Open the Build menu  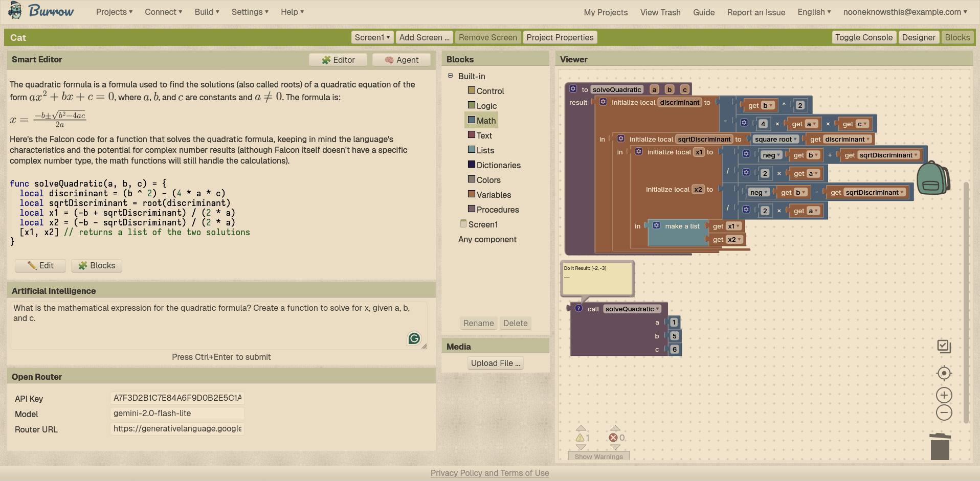click(x=207, y=12)
